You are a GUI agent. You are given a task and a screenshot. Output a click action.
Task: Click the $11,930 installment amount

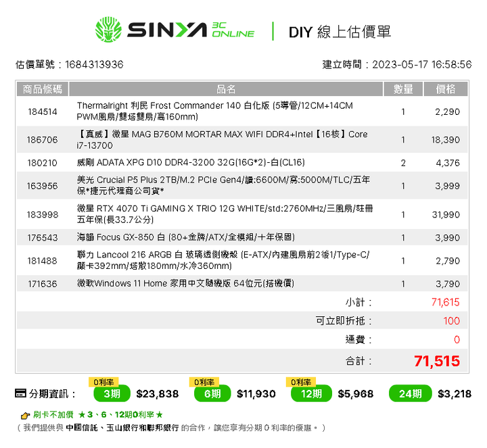point(256,394)
